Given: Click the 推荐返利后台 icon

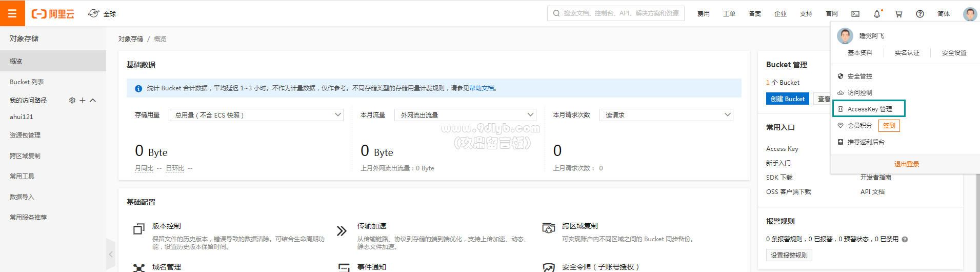Looking at the screenshot, I should coord(841,142).
